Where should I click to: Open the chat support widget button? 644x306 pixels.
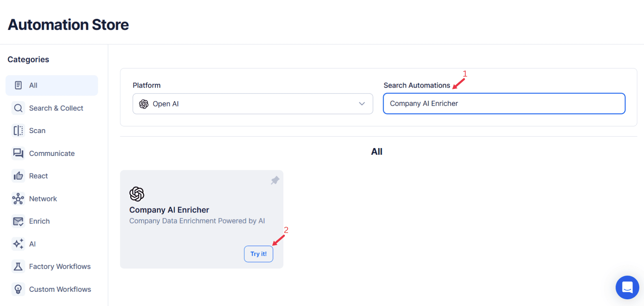point(627,287)
